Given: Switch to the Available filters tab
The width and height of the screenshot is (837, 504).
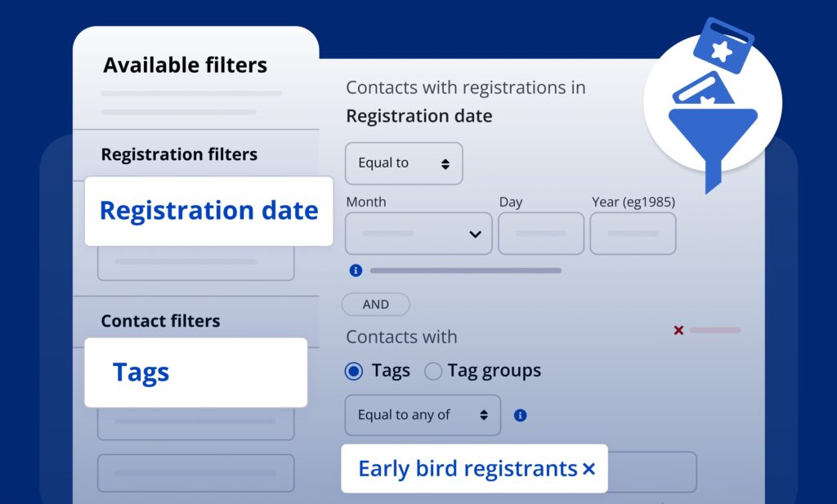Looking at the screenshot, I should click(186, 65).
